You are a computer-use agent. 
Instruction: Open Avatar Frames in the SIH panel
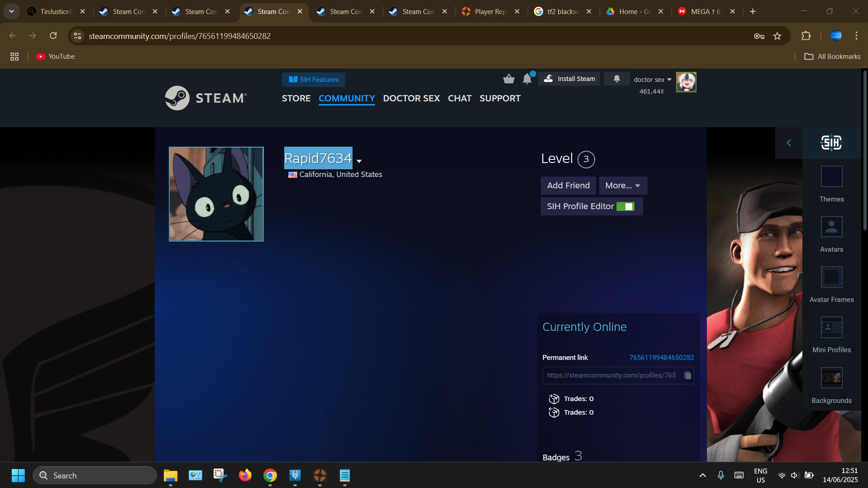point(832,285)
